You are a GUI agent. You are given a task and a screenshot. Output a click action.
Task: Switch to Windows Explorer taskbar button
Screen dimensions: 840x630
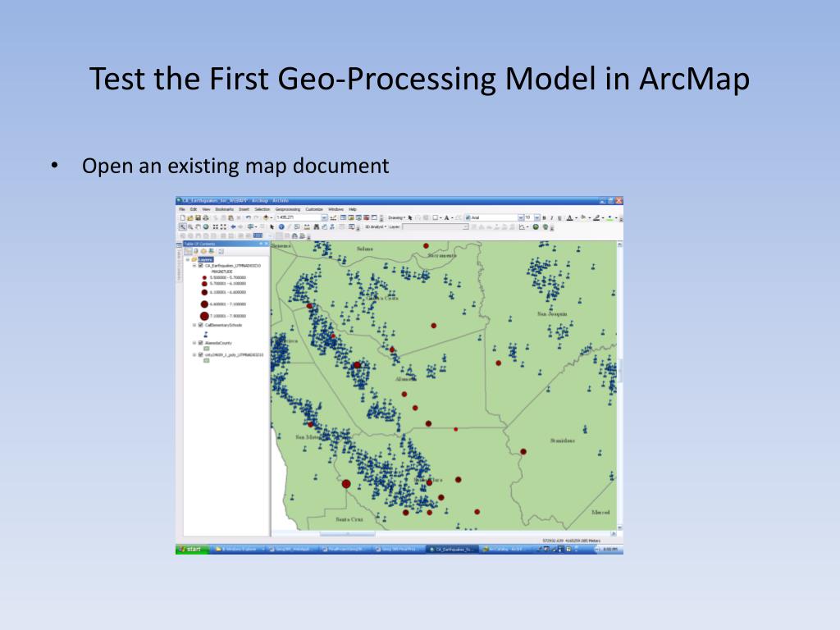pyautogui.click(x=239, y=549)
